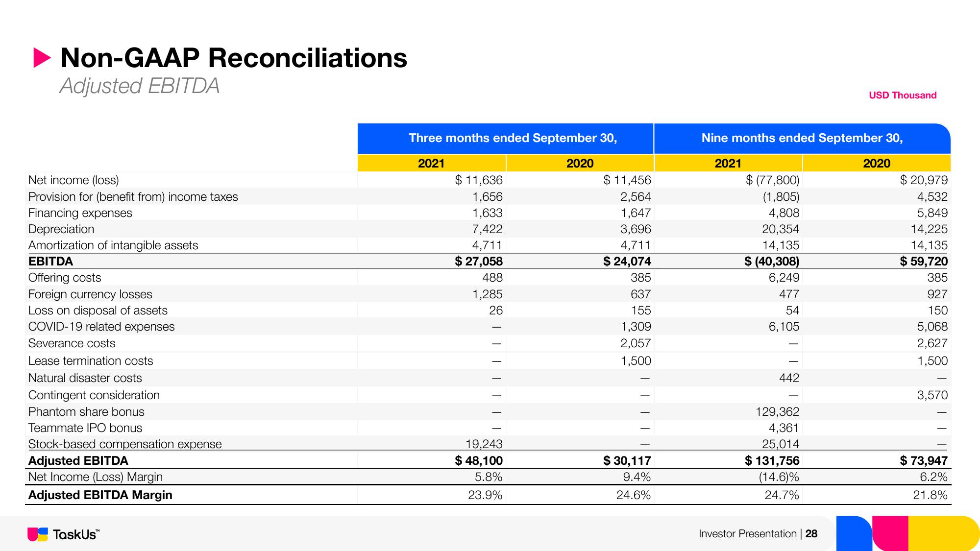Click 'Investor Presentation | 28' footer text
This screenshot has height=551, width=980.
(x=758, y=534)
